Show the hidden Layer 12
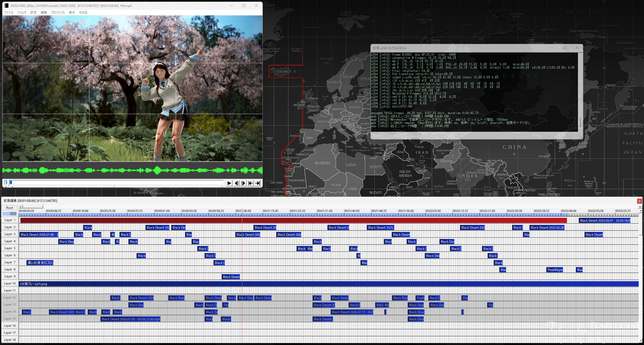Viewport: 644px width, 345px height. pos(10,298)
